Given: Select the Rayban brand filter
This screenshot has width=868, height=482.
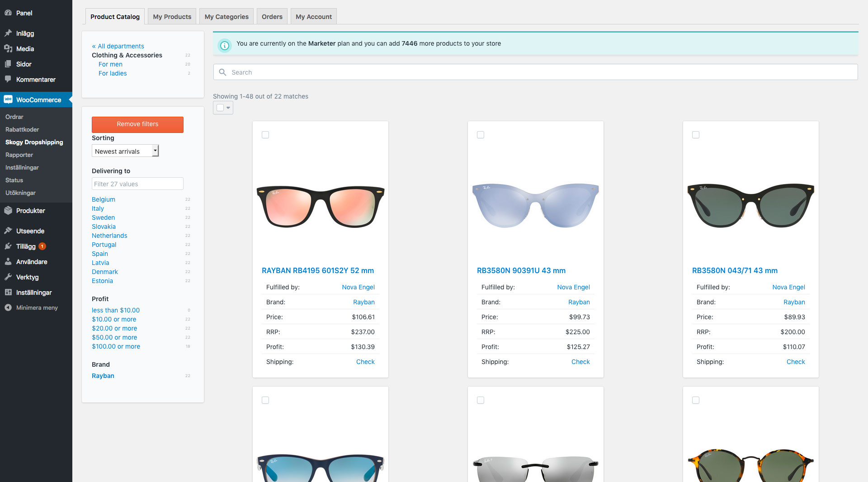Looking at the screenshot, I should 103,376.
